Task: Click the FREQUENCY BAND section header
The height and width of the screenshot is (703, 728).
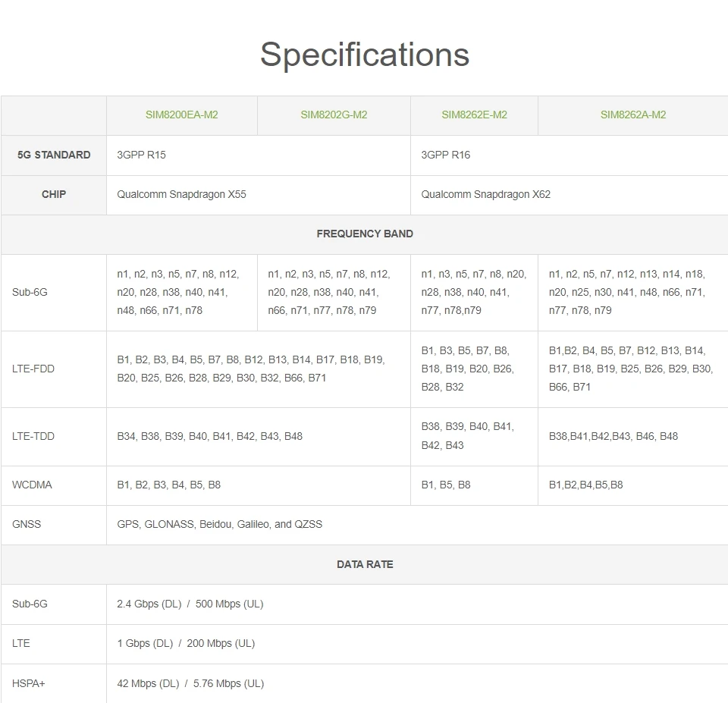Action: point(365,234)
